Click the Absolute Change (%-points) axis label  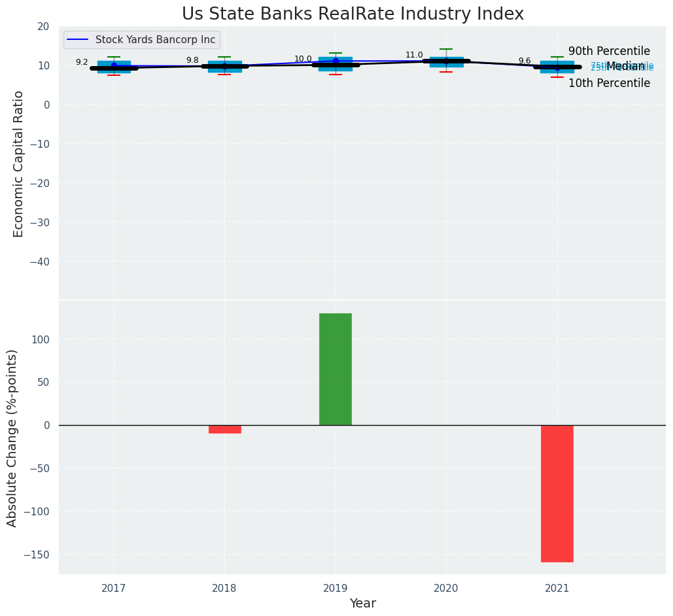(x=12, y=437)
